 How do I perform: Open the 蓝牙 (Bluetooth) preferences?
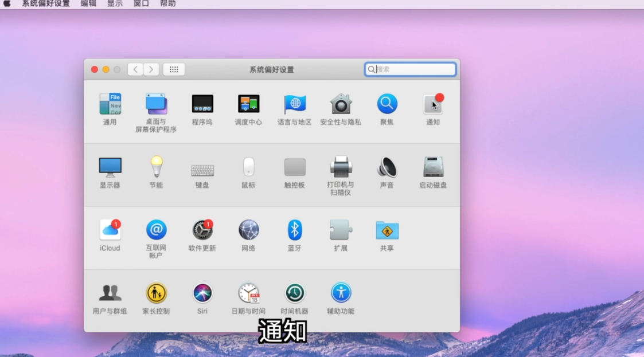[x=295, y=230]
